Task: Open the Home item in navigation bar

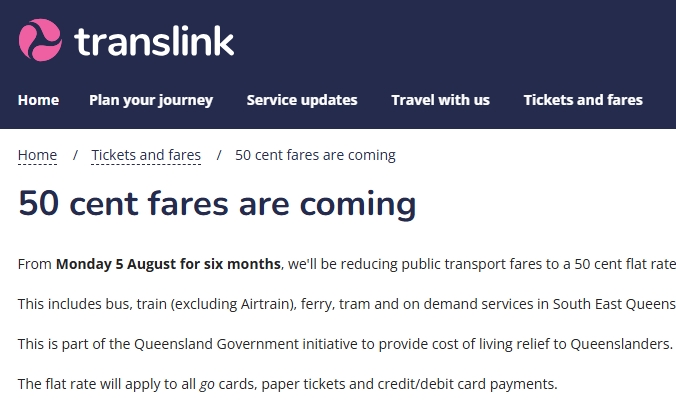Action: 38,100
